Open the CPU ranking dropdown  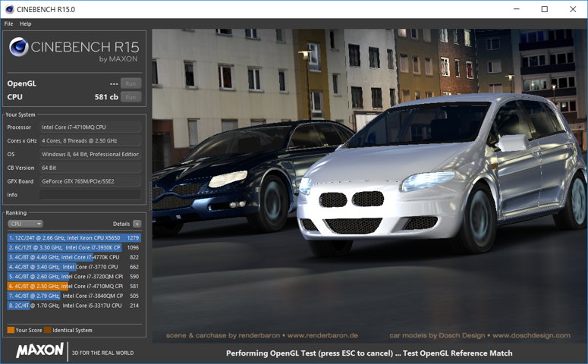coord(25,224)
